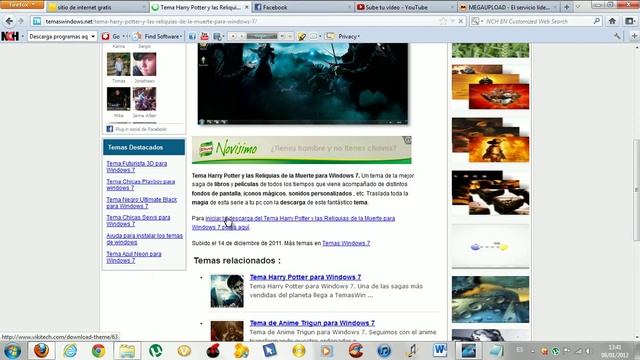The image size is (640, 360).
Task: Open a new tab with the plus button
Action: pyautogui.click(x=567, y=7)
